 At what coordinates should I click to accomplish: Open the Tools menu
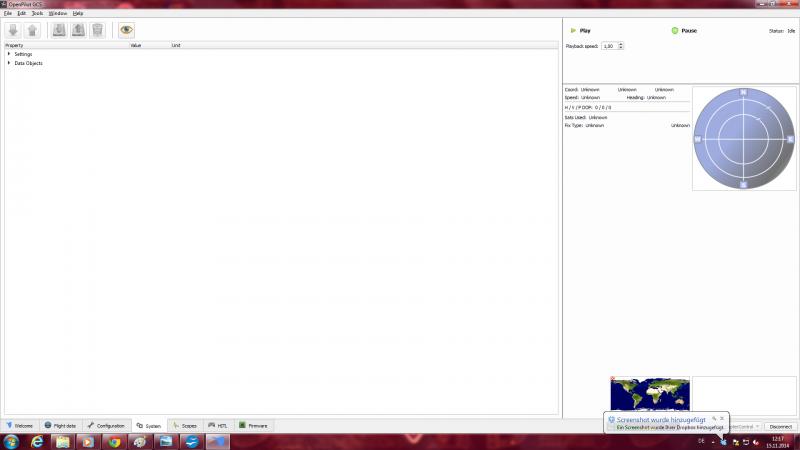coord(37,13)
